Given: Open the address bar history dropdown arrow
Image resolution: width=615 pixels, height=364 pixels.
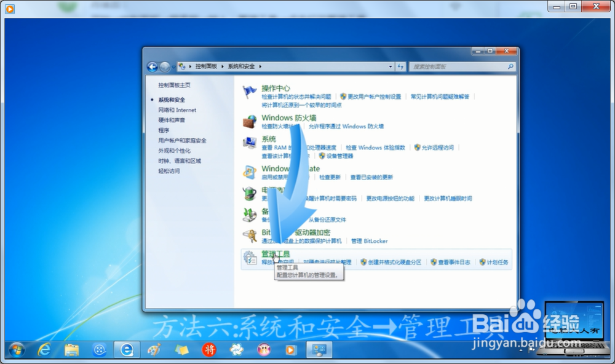Looking at the screenshot, I should click(x=391, y=66).
